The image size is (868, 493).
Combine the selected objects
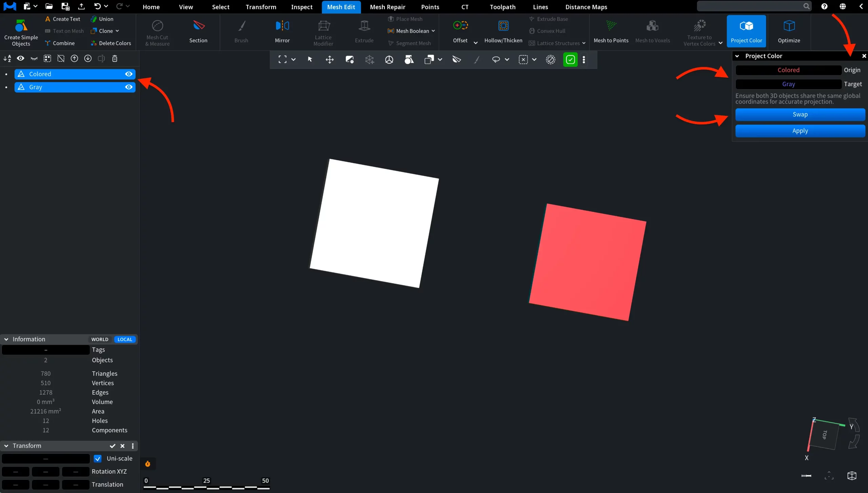(x=60, y=43)
